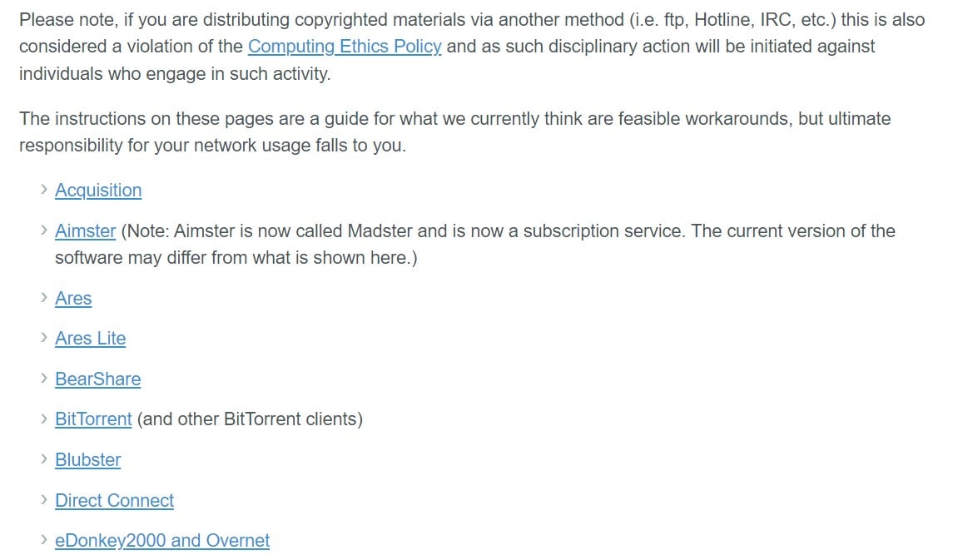Click the chevron bullet beside Acquisition
Image resolution: width=953 pixels, height=560 pixels.
(44, 190)
